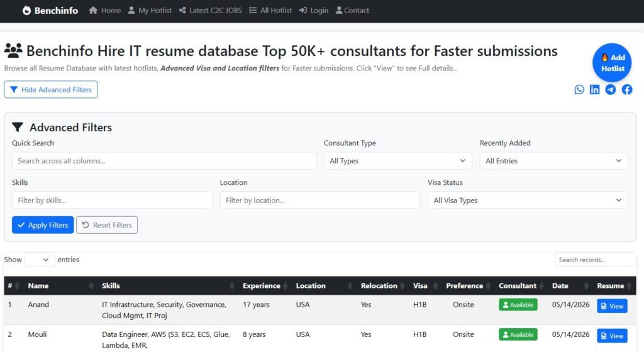Image resolution: width=644 pixels, height=352 pixels.
Task: Click Available badge in Mouli's row
Action: click(x=518, y=335)
